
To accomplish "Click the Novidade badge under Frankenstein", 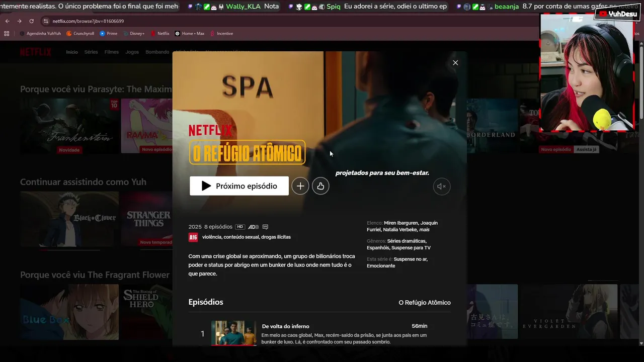I will 69,150.
